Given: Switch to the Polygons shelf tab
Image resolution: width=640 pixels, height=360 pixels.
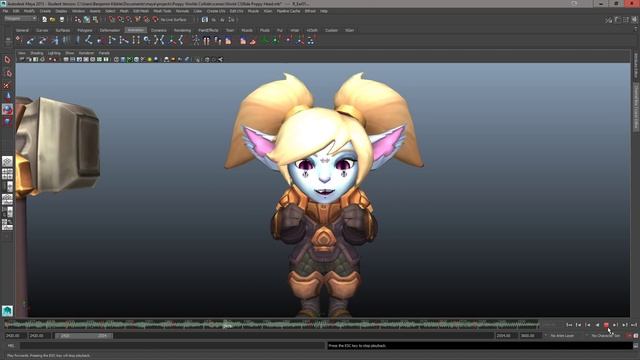Looking at the screenshot, I should tap(85, 30).
